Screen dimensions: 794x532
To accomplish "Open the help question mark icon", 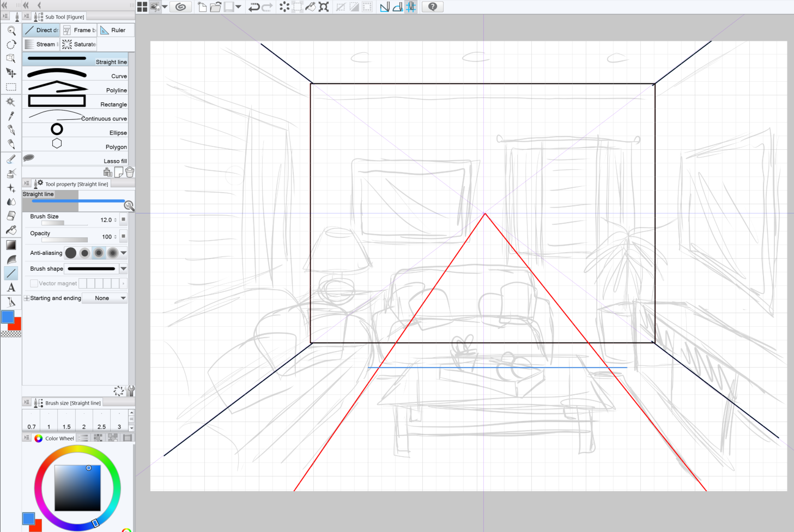I will point(433,7).
